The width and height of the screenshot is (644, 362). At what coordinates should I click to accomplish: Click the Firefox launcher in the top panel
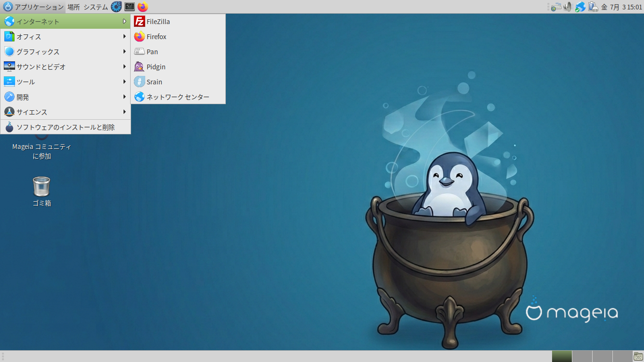coord(143,7)
